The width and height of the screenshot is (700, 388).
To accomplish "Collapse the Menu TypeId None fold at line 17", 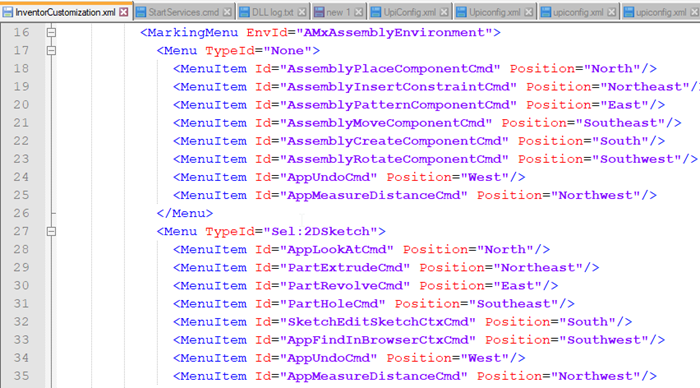I will pos(51,50).
